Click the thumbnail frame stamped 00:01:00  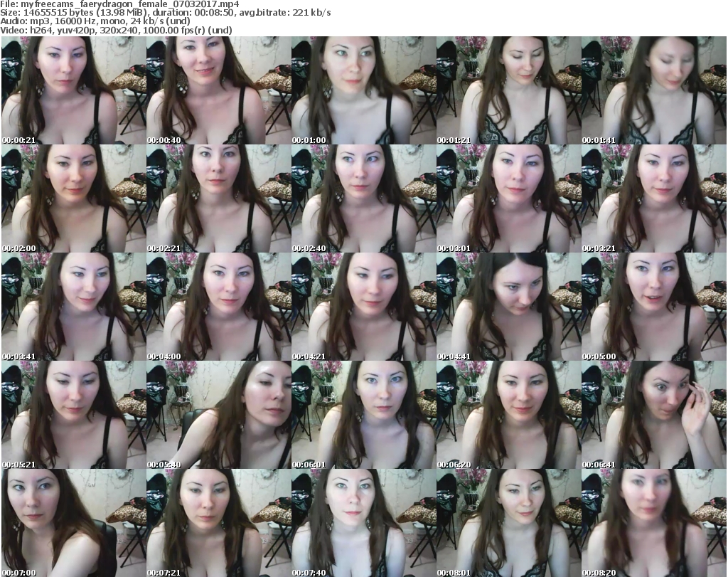[x=363, y=90]
